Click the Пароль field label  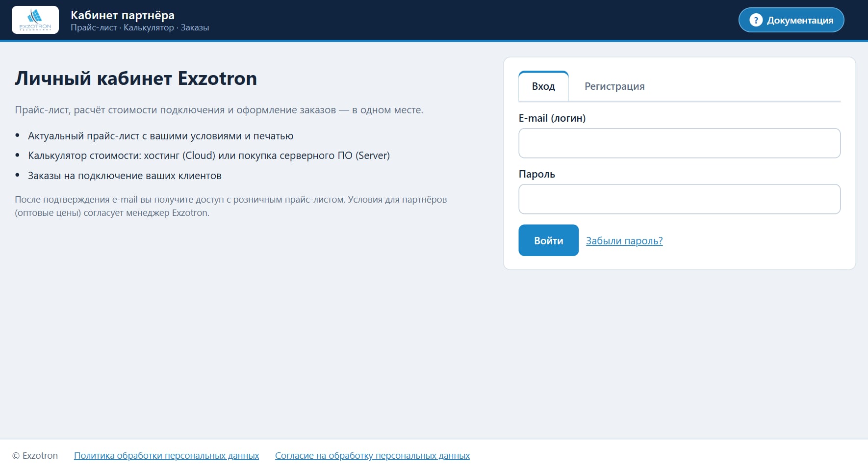[537, 174]
